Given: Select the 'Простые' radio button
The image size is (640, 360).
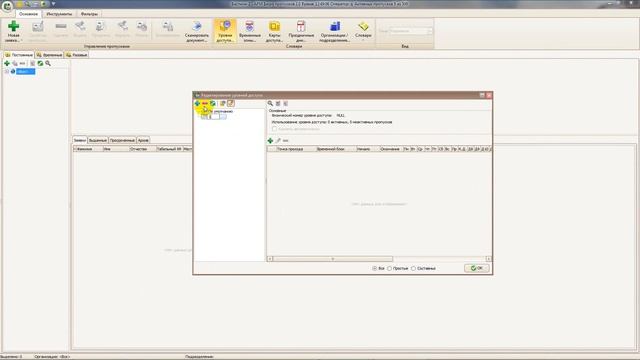Looking at the screenshot, I should [389, 269].
